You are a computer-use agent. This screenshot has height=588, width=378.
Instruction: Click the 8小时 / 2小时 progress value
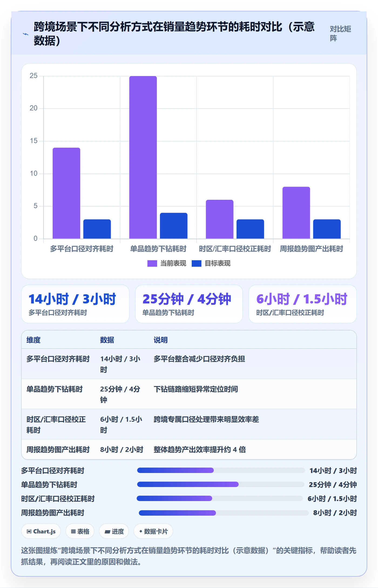(335, 513)
